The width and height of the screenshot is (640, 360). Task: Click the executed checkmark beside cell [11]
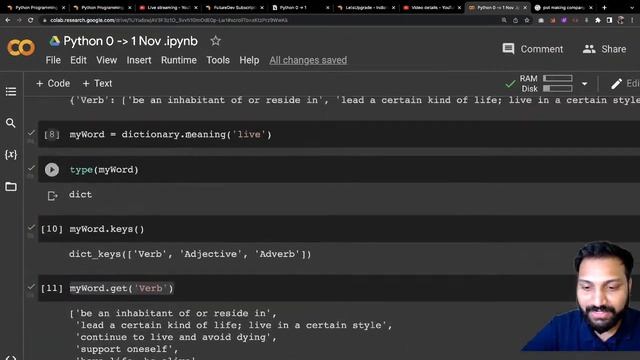[x=31, y=287]
